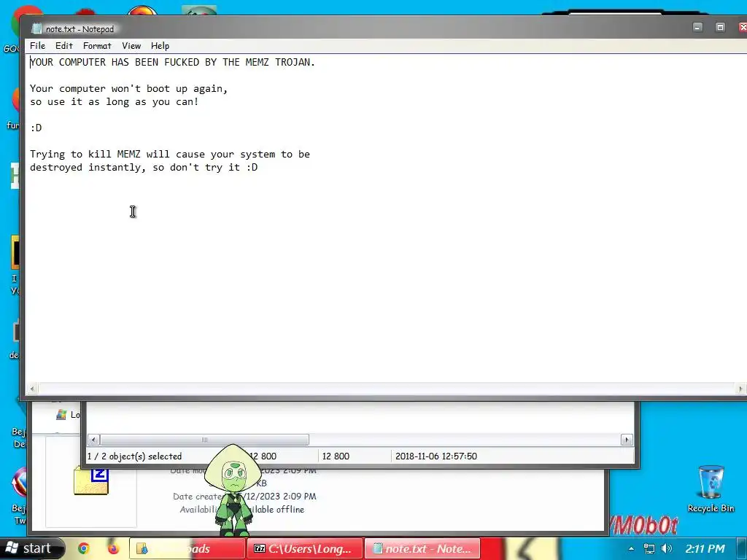Viewport: 747px width, 560px height.
Task: Minimize the note.txt Notepad window
Action: click(x=697, y=27)
